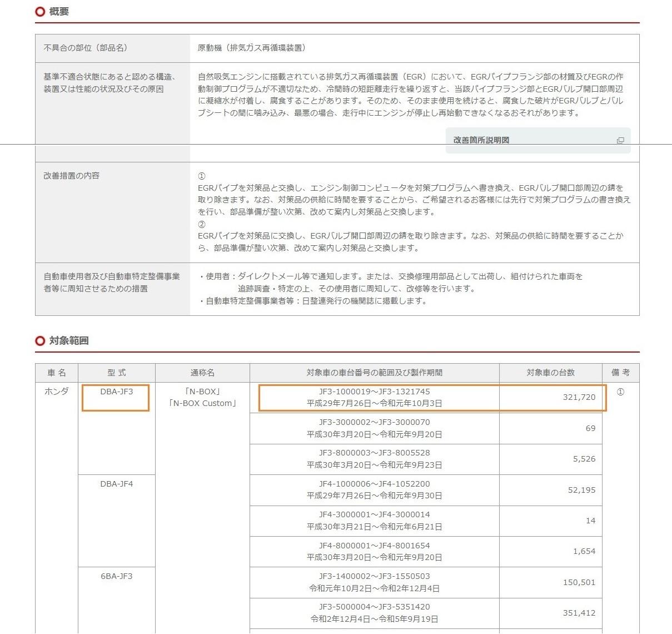The width and height of the screenshot is (672, 634).
Task: Click the 備考 column header
Action: pos(621,373)
